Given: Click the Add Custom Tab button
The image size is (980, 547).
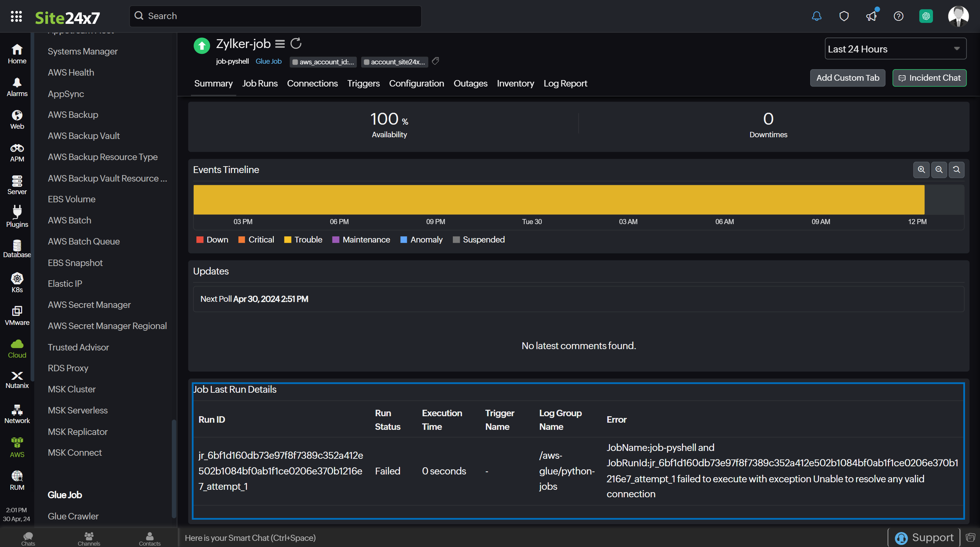Looking at the screenshot, I should pyautogui.click(x=847, y=78).
